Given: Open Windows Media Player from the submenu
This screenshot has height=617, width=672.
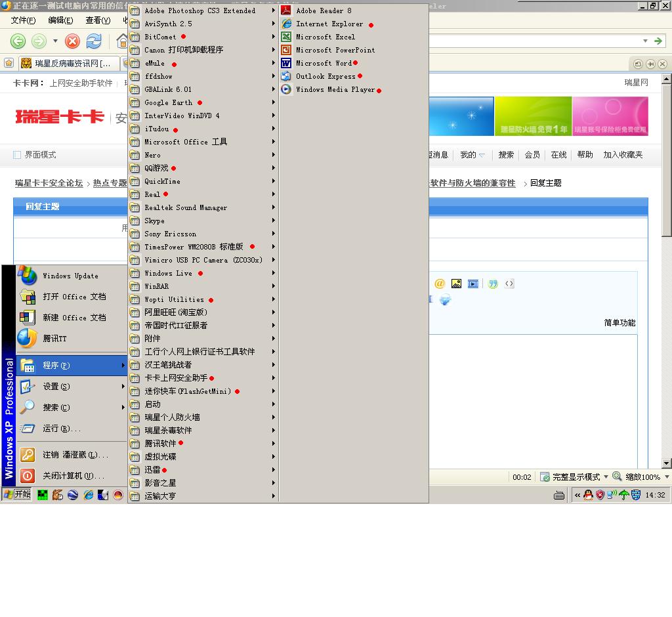Looking at the screenshot, I should coord(354,89).
